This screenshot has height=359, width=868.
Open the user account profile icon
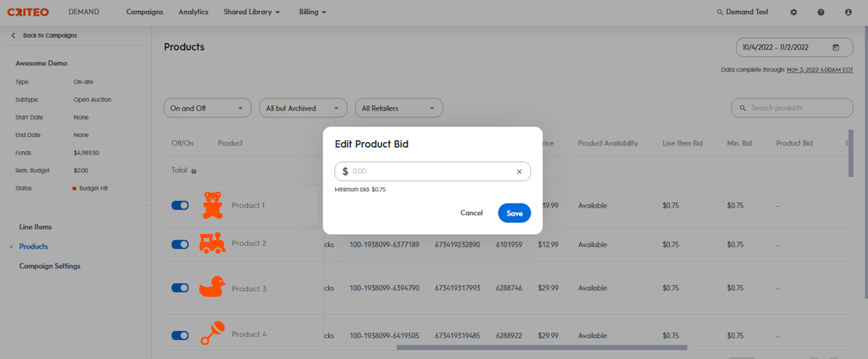tap(848, 12)
